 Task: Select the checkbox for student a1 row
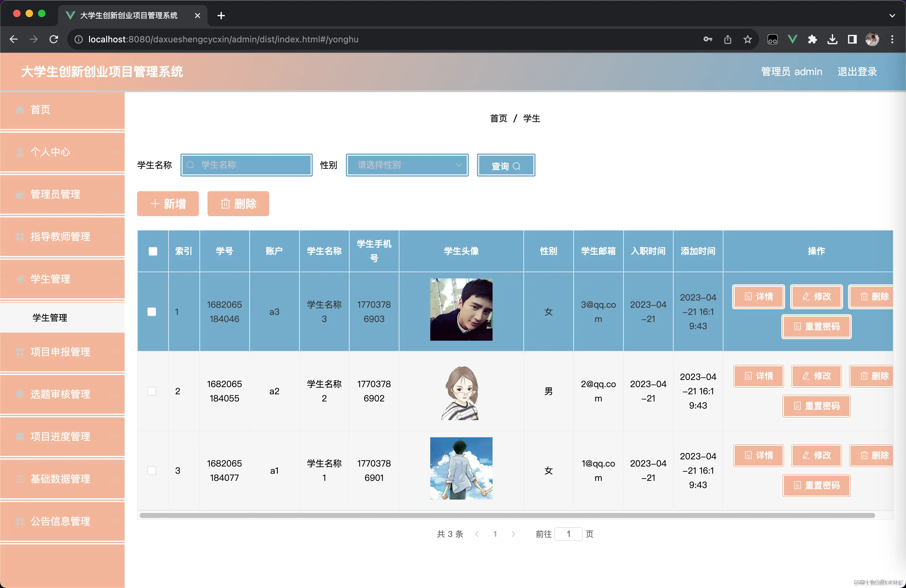pos(151,471)
